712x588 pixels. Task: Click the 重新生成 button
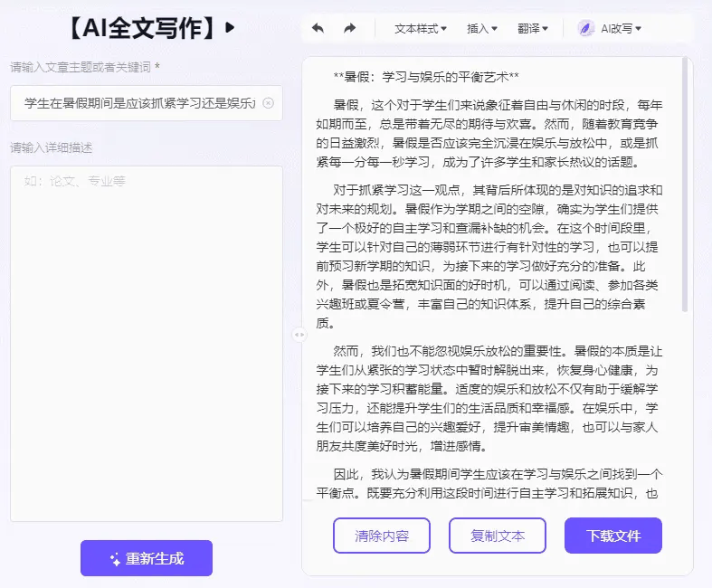[x=147, y=558]
